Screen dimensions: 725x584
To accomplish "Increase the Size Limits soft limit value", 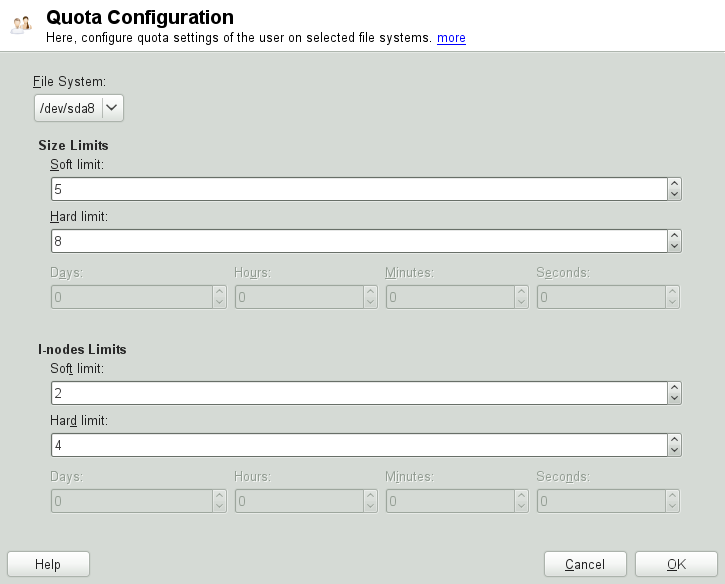I will [675, 184].
